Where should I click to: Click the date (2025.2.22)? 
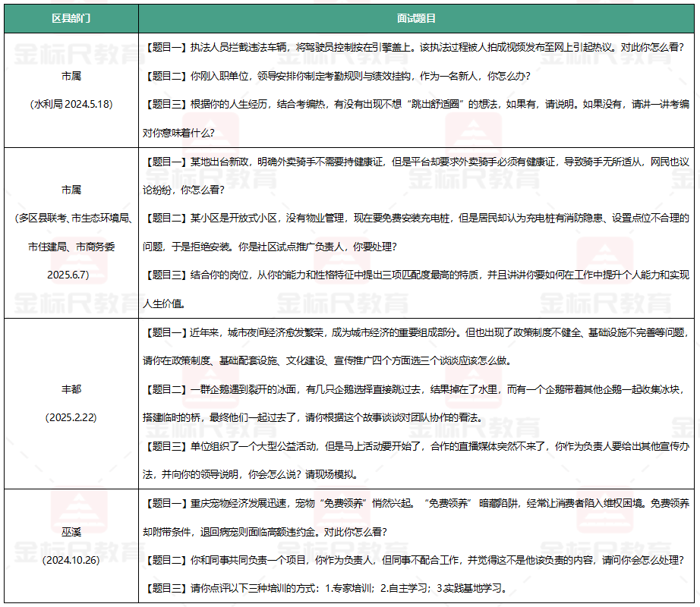[x=71, y=417]
